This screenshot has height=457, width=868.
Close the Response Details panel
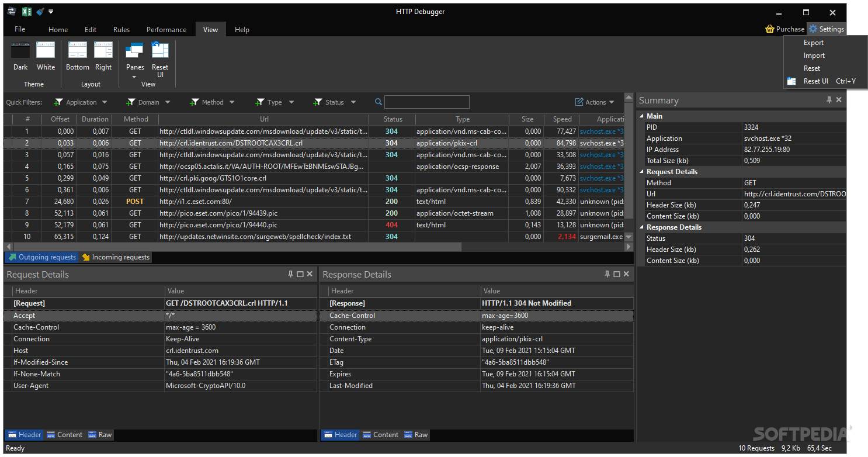(626, 274)
